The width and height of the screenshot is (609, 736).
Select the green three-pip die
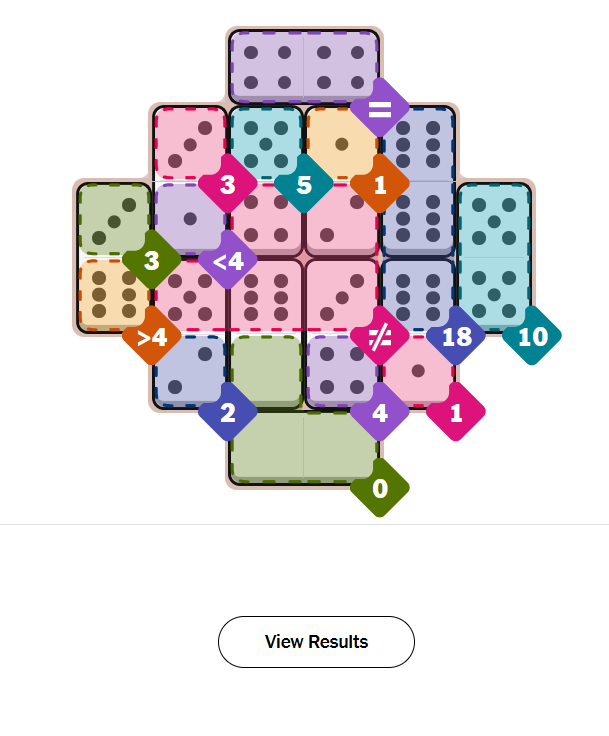tap(114, 220)
